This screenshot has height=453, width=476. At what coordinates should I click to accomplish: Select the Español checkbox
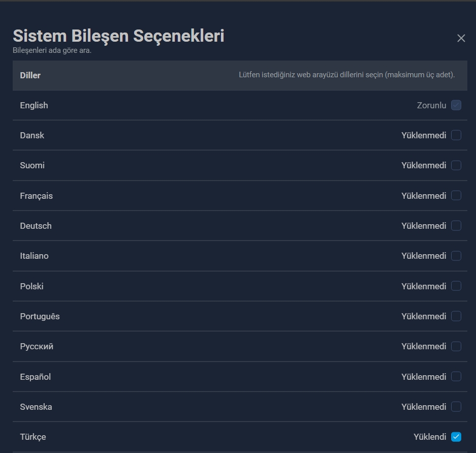(456, 376)
